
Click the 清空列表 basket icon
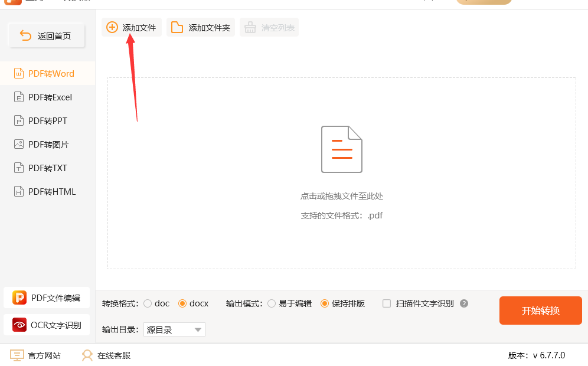tap(250, 27)
